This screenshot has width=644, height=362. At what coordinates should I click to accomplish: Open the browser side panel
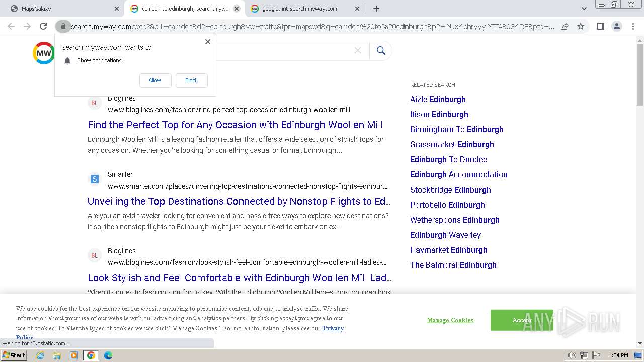point(600,26)
